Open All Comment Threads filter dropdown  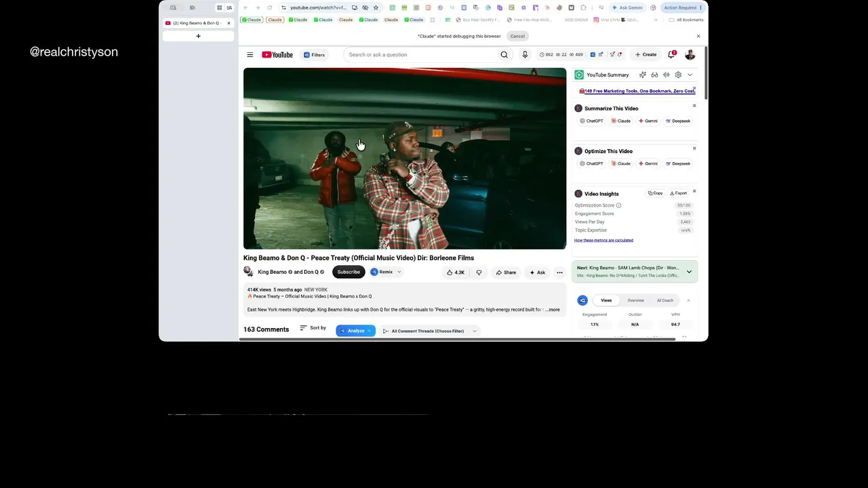pyautogui.click(x=430, y=331)
